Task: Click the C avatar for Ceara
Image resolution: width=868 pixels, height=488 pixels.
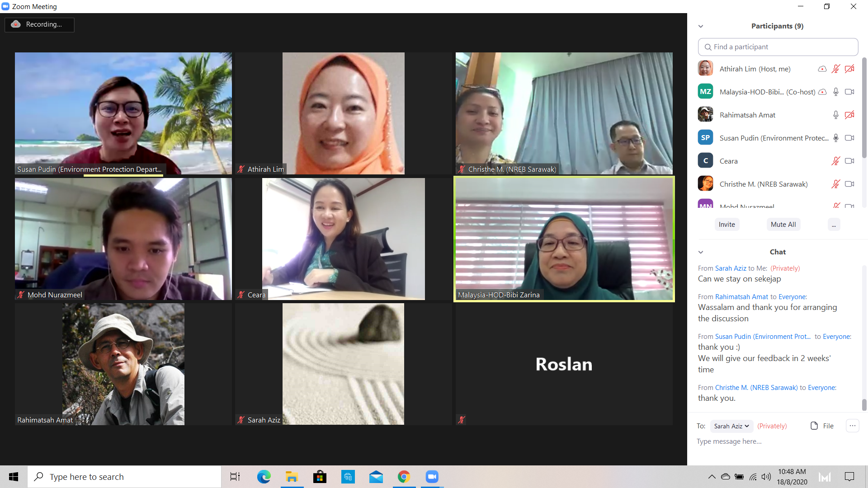Action: 705,161
